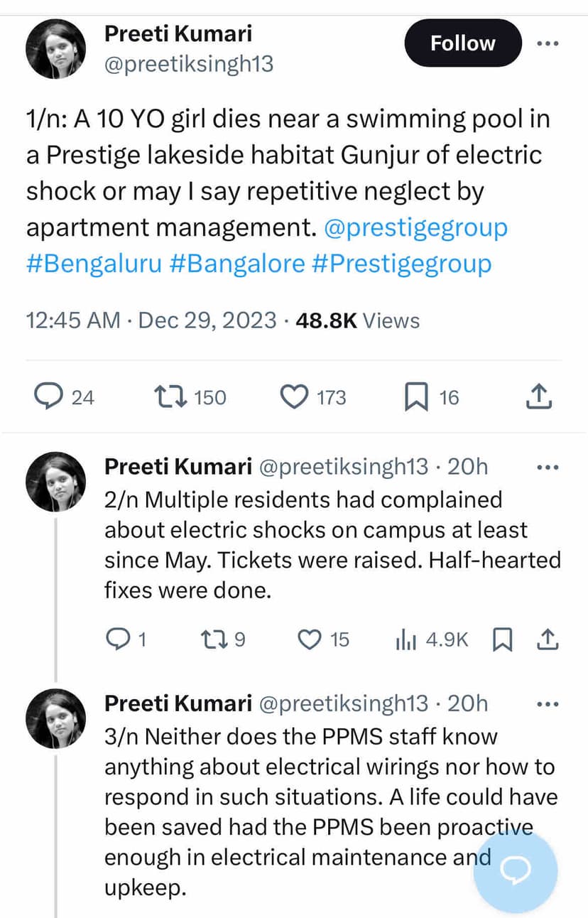Tap the floating blue reply button
Screen dimensions: 588x918
click(x=511, y=872)
